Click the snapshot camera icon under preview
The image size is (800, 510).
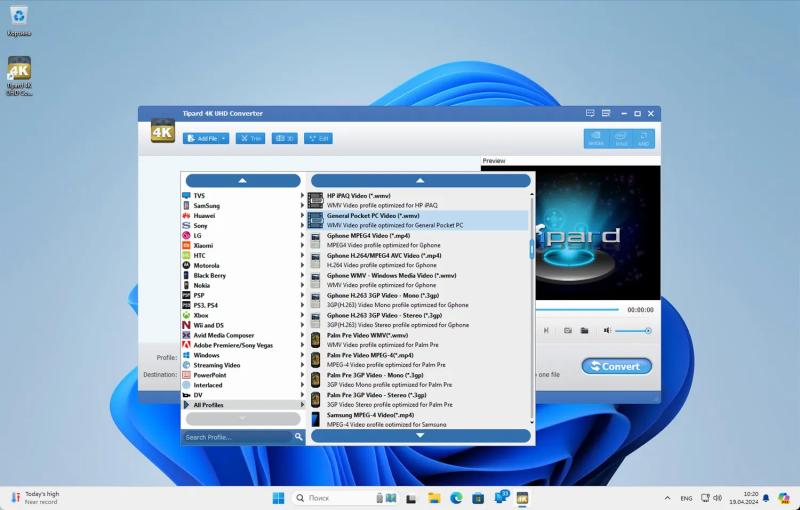tap(567, 330)
